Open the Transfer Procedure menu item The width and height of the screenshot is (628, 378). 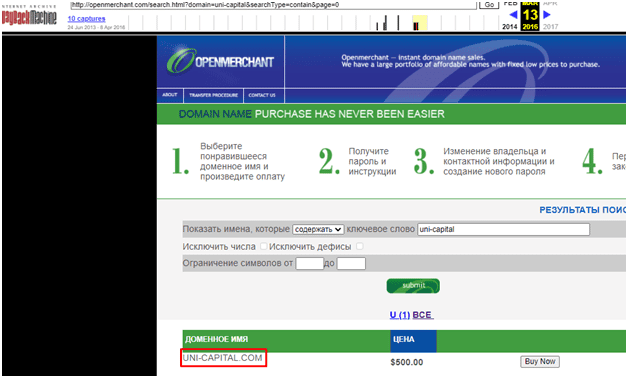coord(213,95)
